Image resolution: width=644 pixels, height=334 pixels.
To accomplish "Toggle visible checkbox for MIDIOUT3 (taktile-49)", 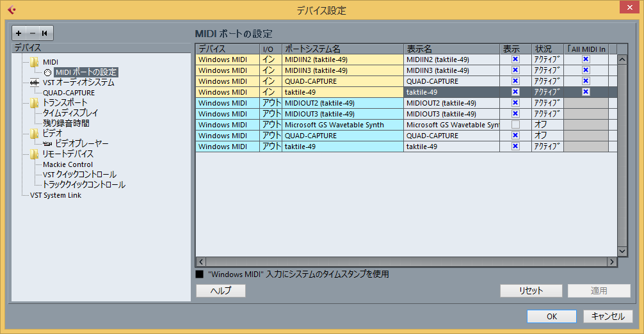I will coord(515,114).
